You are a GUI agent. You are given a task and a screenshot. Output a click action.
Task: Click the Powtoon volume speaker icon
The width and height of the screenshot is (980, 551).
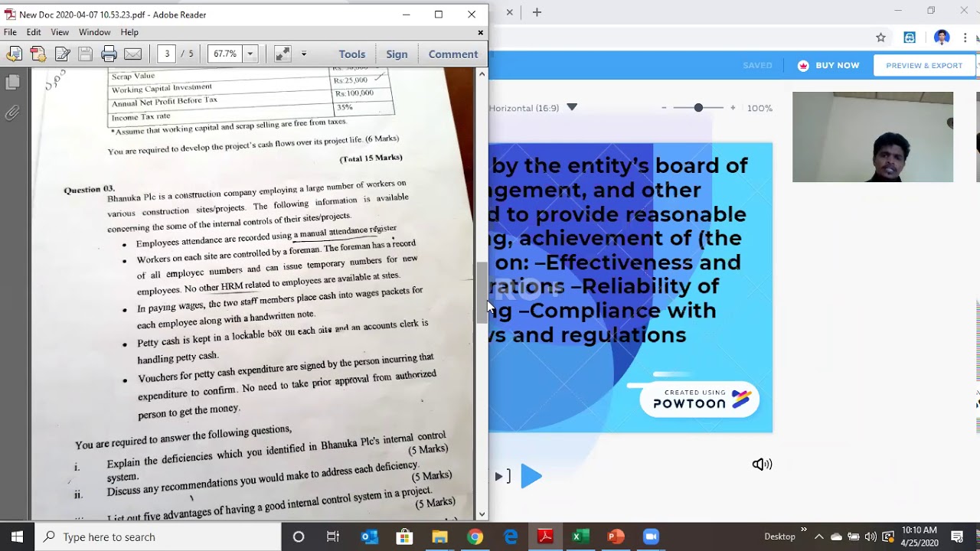pyautogui.click(x=762, y=464)
